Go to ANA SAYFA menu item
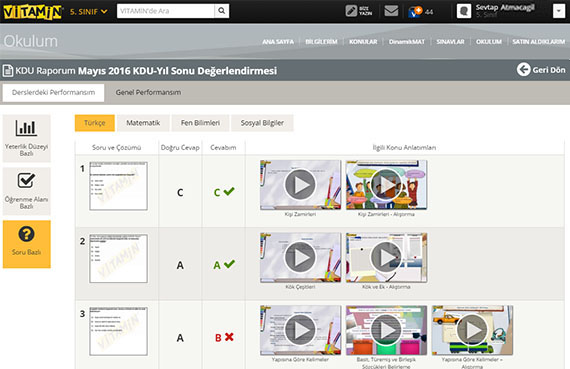The height and width of the screenshot is (369, 570). pos(278,42)
